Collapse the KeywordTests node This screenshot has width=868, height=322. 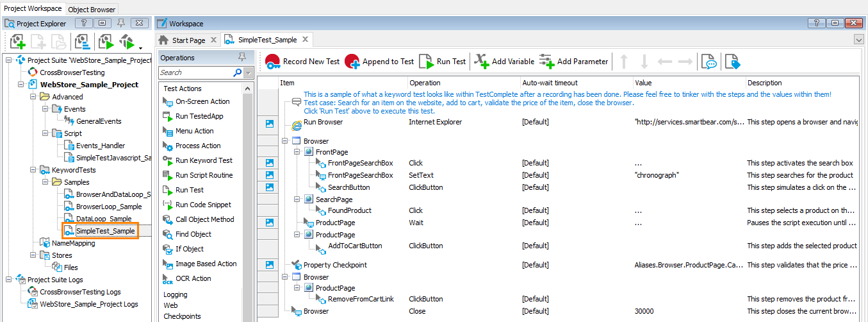point(33,170)
